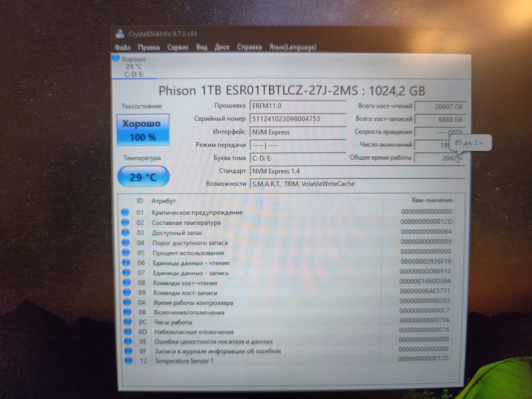Image resolution: width=532 pixels, height=399 pixels.
Task: Open the Сервис menu
Action: (178, 48)
